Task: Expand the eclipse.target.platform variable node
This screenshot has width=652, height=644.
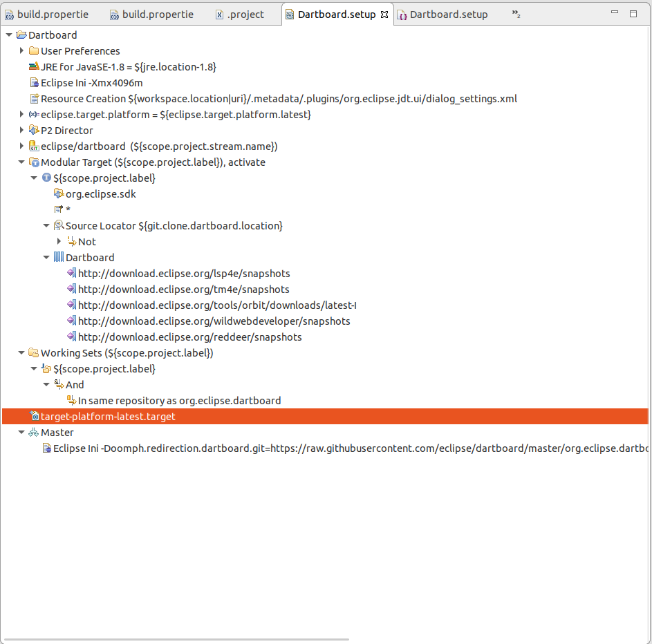Action: point(21,114)
